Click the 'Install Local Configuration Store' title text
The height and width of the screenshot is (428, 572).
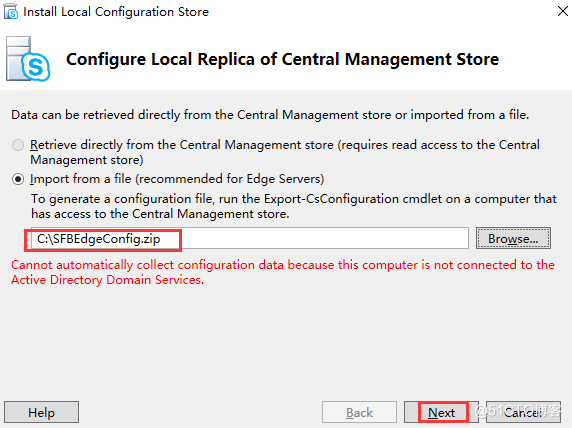click(116, 12)
